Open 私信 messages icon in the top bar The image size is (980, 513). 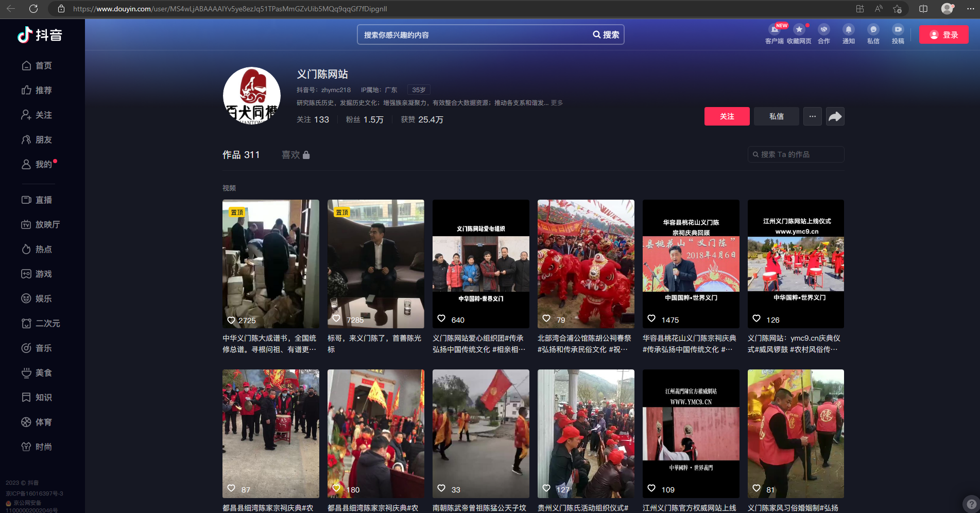click(x=873, y=30)
